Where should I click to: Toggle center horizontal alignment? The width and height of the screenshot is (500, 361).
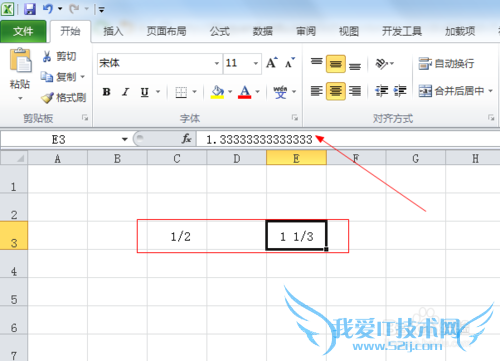coord(336,91)
